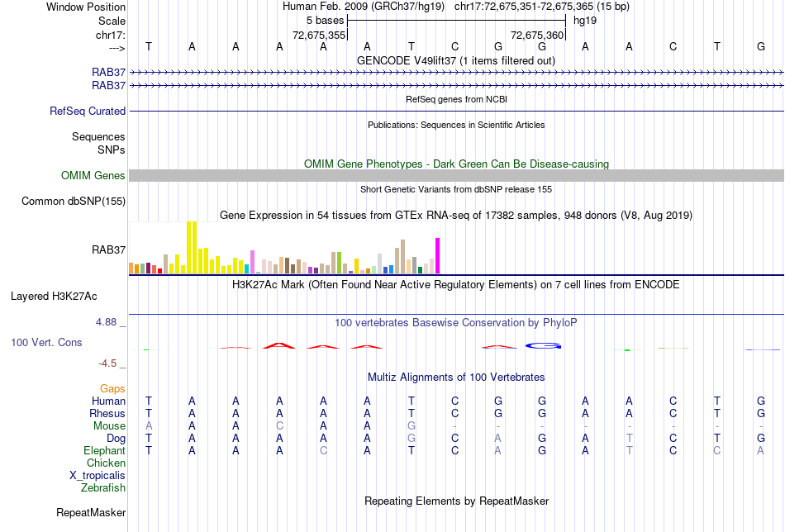Click hg19 label next to scale bar
Screen dimensions: 785x532
coord(585,21)
